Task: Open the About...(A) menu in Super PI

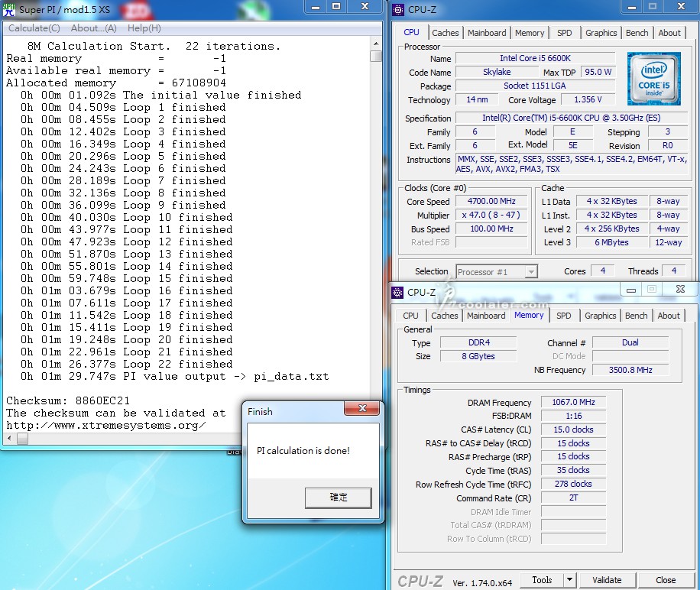Action: 94,28
